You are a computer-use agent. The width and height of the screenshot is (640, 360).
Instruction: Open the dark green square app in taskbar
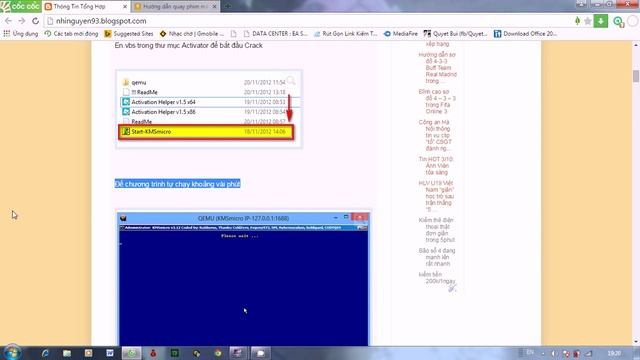tap(175, 353)
